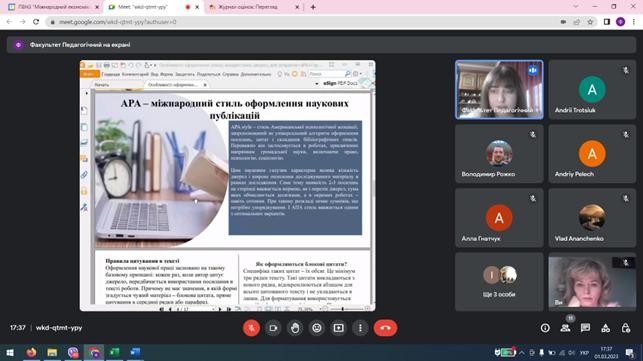The image size is (643, 361).
Task: Open the in-call chat panel
Action: coord(585,328)
